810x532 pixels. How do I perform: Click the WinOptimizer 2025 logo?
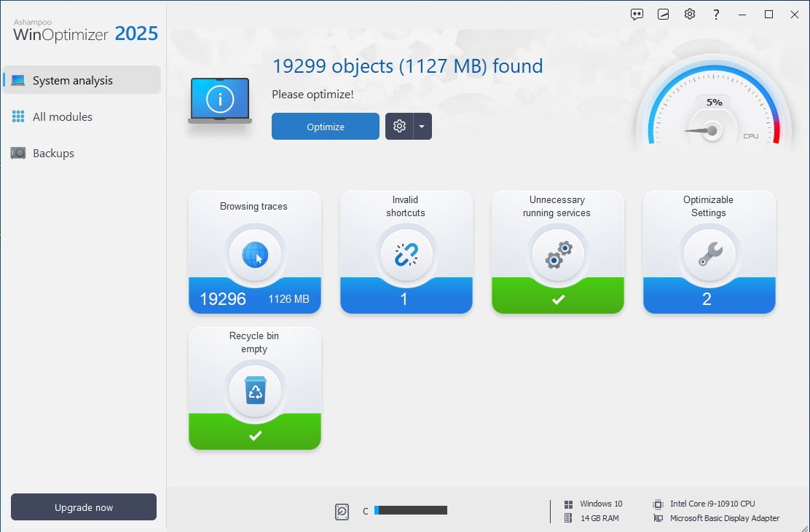85,30
